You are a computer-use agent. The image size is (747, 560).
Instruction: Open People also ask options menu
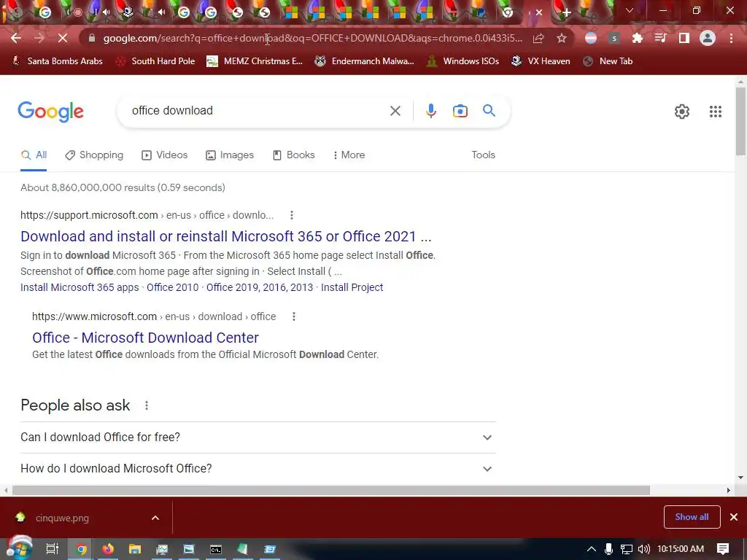[146, 405]
